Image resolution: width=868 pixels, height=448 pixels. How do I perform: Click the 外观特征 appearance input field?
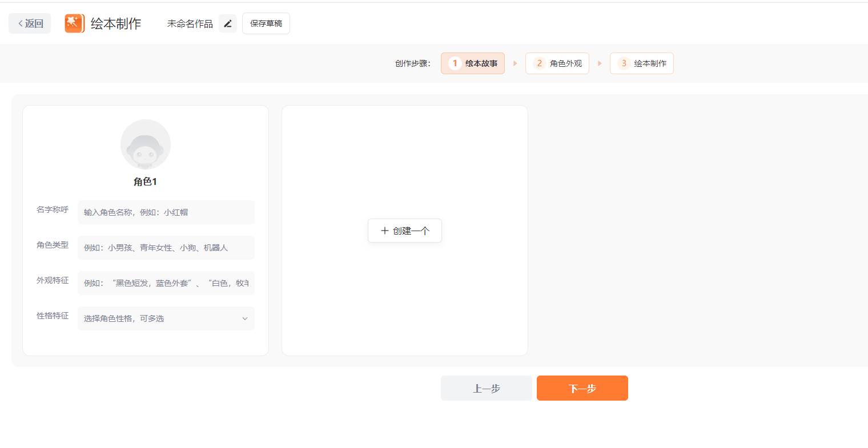click(x=166, y=282)
